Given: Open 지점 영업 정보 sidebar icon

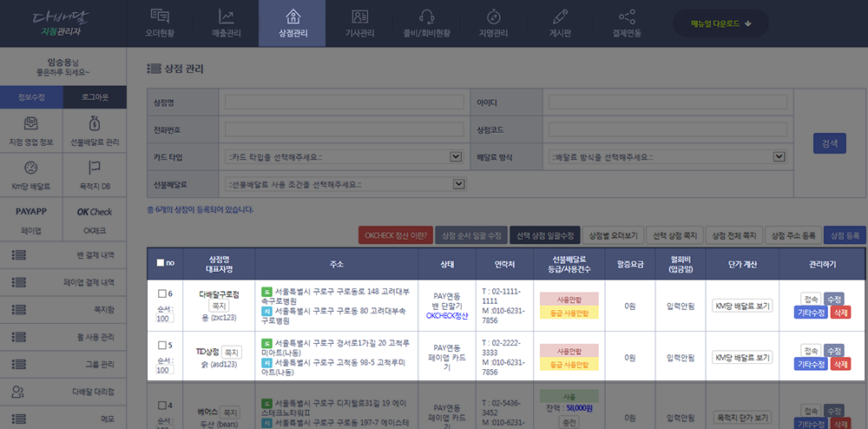Looking at the screenshot, I should click(x=31, y=123).
